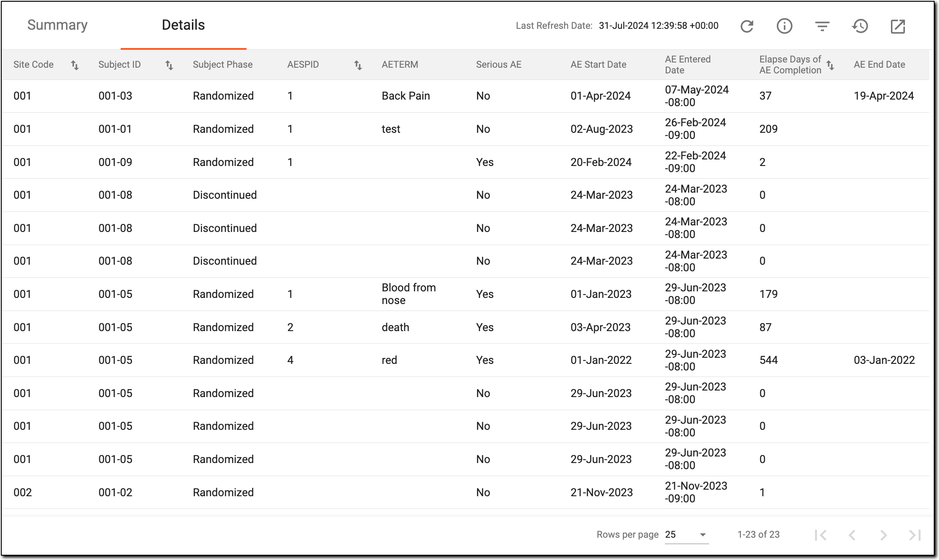Go to first page icon
Viewport: 939px width, 560px height.
(x=821, y=535)
